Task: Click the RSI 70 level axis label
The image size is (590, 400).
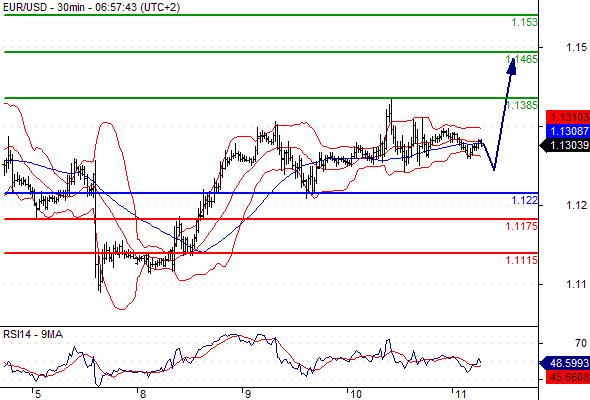Action: [581, 343]
